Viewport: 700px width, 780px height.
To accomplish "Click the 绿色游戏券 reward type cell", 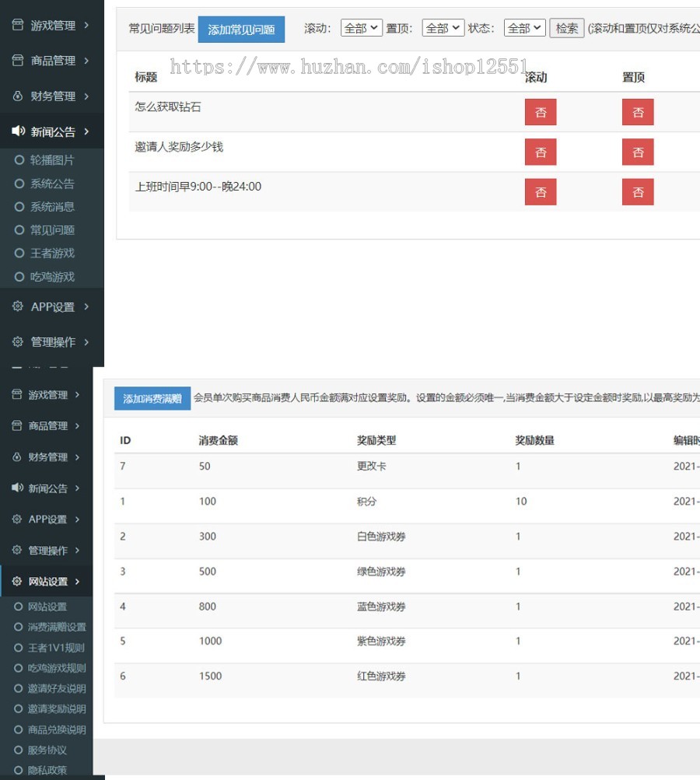I will coord(381,571).
